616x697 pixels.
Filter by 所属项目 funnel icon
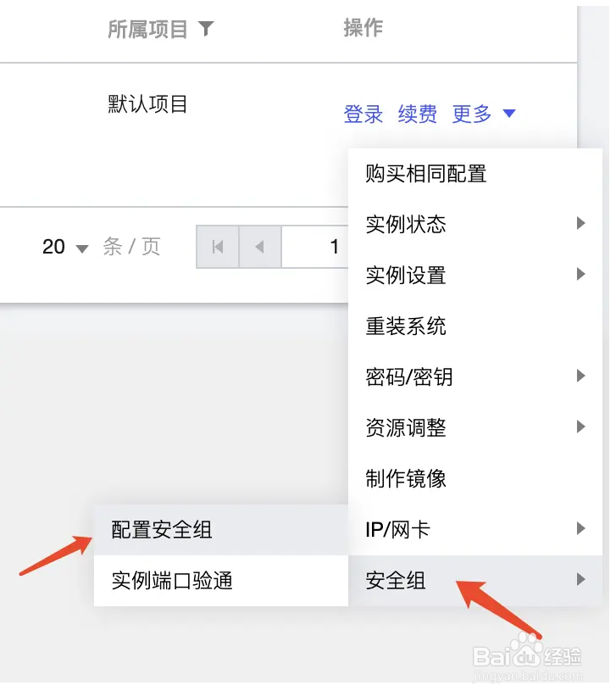(206, 29)
